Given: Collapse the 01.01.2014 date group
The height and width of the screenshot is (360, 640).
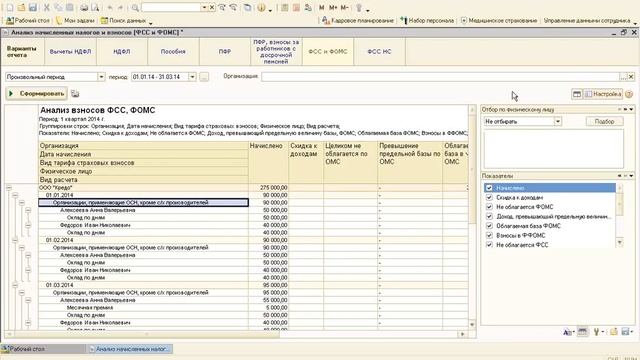Looking at the screenshot, I should (x=15, y=195).
